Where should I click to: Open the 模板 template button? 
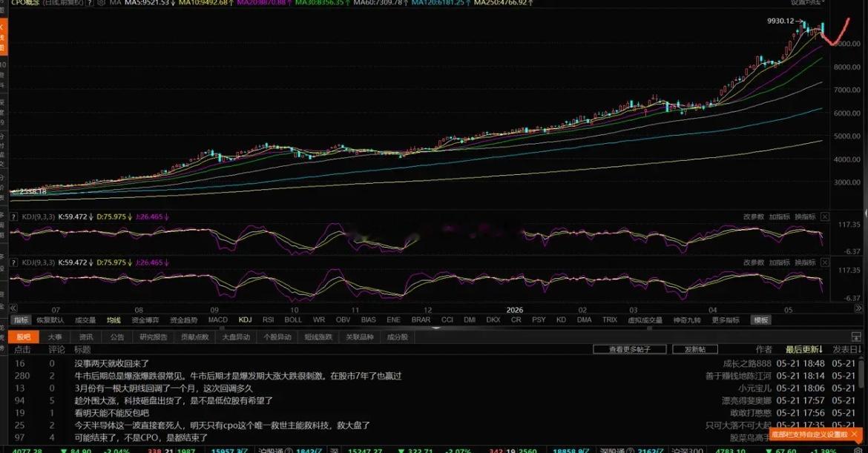[760, 320]
